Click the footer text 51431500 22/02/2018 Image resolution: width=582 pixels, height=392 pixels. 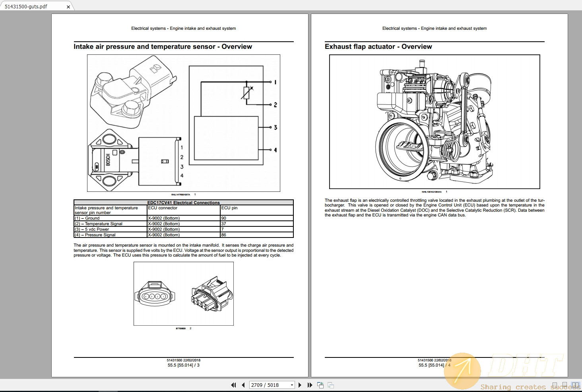(x=184, y=360)
